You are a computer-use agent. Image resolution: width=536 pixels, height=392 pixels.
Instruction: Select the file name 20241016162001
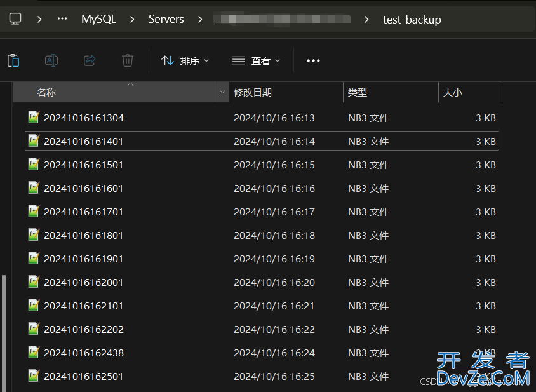[83, 283]
